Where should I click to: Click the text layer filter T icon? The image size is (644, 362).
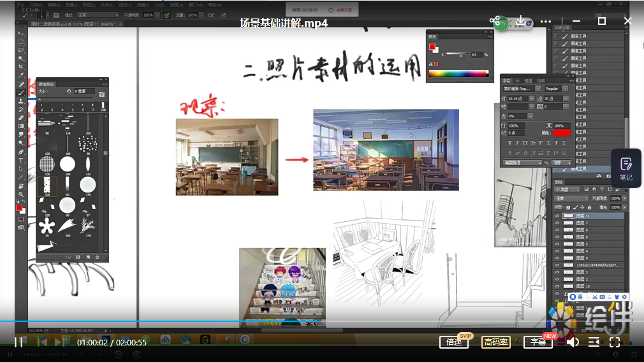602,189
